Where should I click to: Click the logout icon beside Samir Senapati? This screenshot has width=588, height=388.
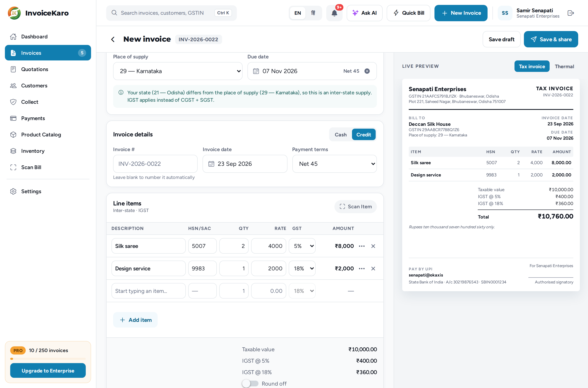pyautogui.click(x=571, y=13)
